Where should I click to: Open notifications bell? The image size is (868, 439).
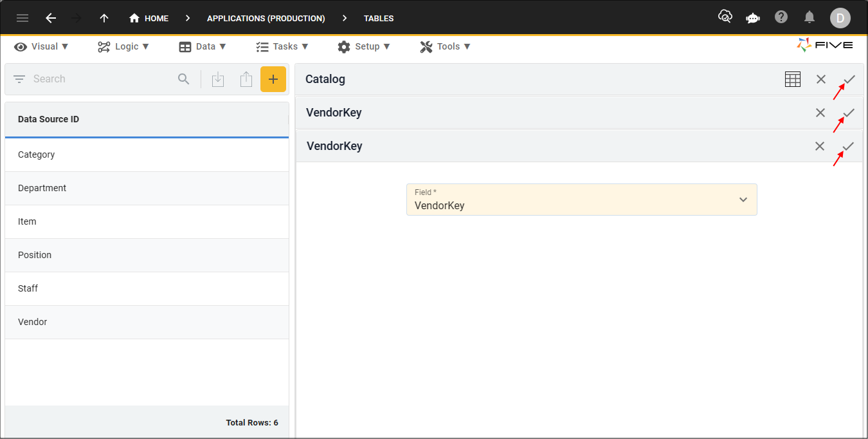[x=809, y=17]
